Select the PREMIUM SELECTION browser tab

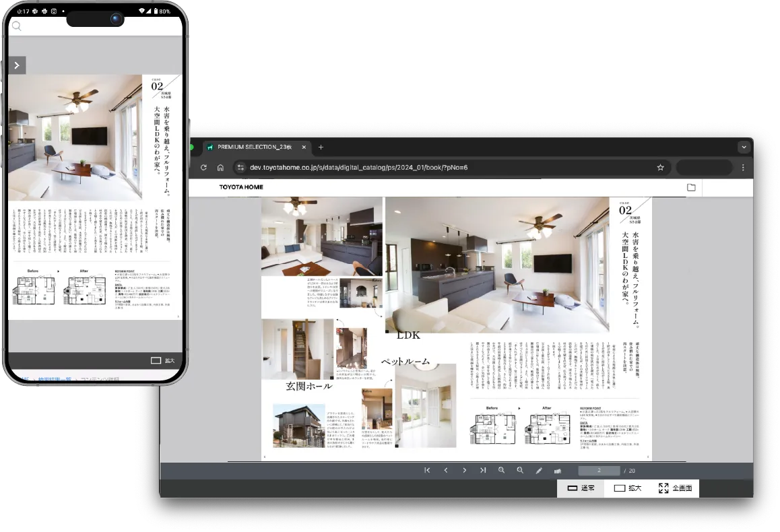coord(255,147)
